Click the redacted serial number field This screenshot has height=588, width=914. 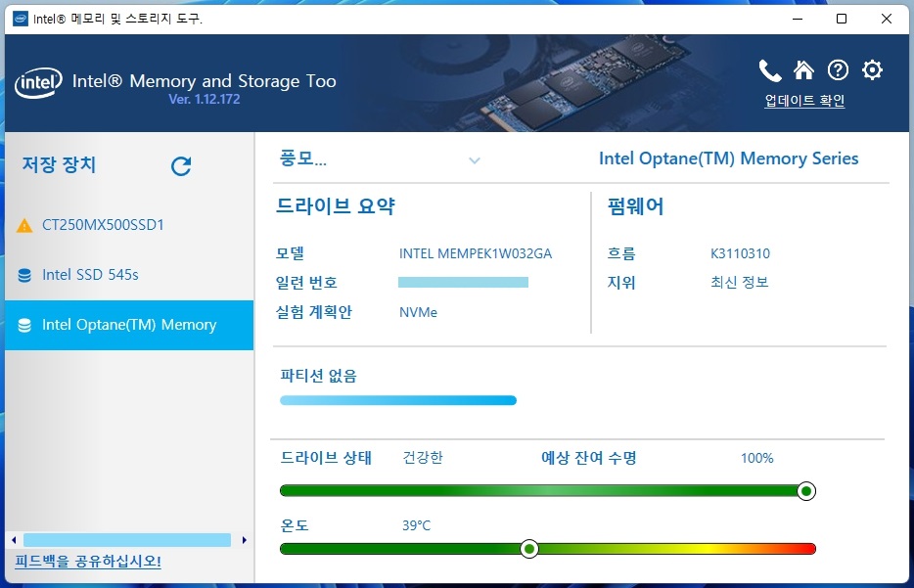[x=463, y=283]
